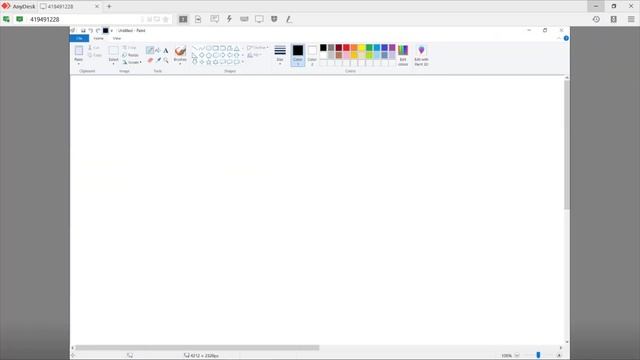The width and height of the screenshot is (640, 360).
Task: Pick the purple color swatch
Action: tap(392, 48)
